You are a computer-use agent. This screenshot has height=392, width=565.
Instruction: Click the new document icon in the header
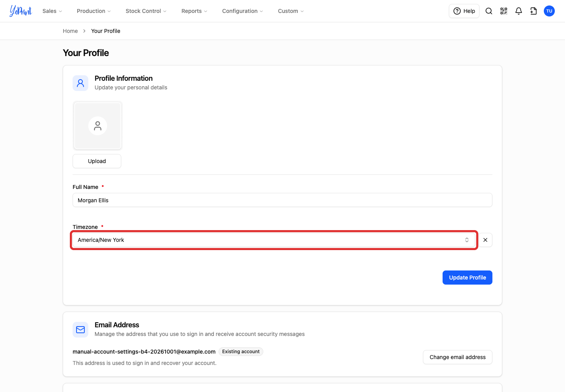click(x=534, y=11)
